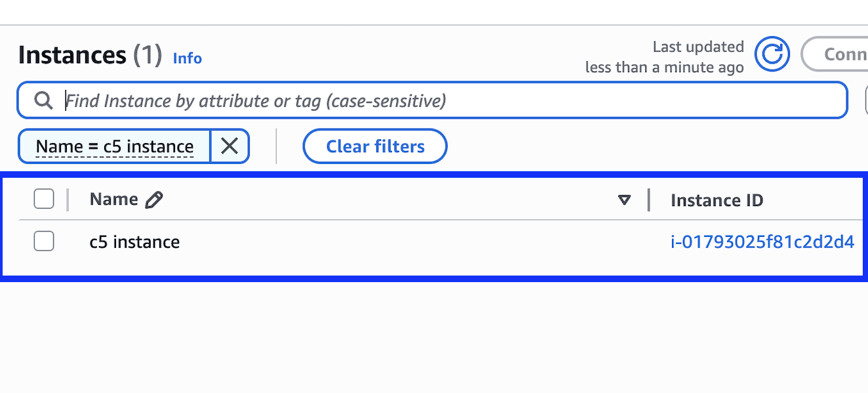The height and width of the screenshot is (393, 868).
Task: Clear all filters
Action: tap(375, 146)
